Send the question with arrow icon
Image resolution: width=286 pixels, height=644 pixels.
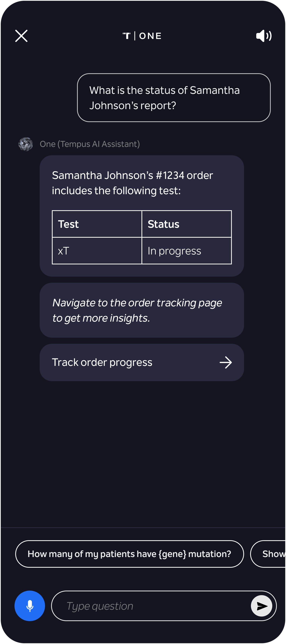pos(262,606)
